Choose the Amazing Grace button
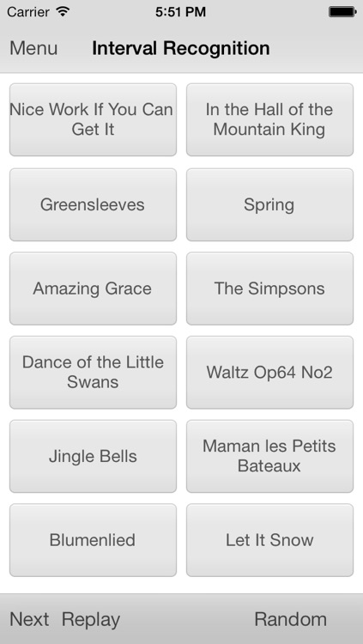The image size is (363, 644). tap(94, 289)
